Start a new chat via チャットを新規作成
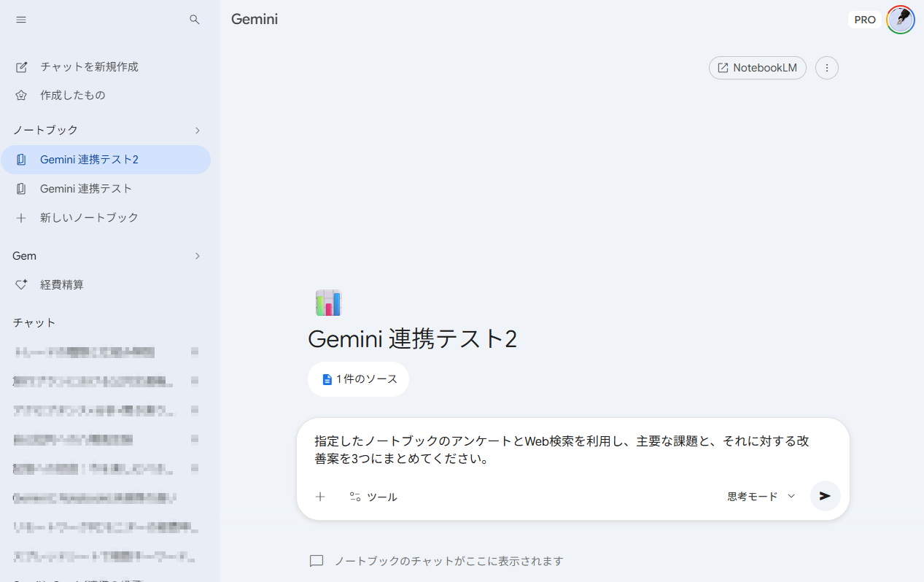Viewport: 924px width, 582px height. 106,66
